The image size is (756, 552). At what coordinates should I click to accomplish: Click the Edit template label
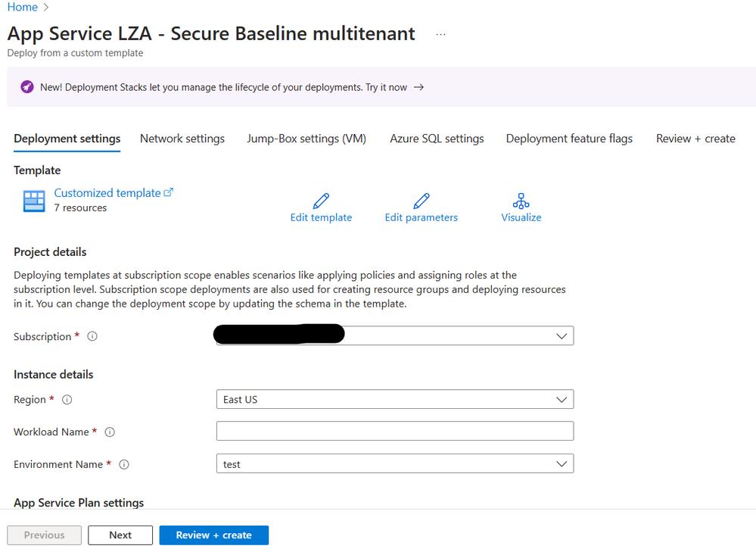[321, 217]
